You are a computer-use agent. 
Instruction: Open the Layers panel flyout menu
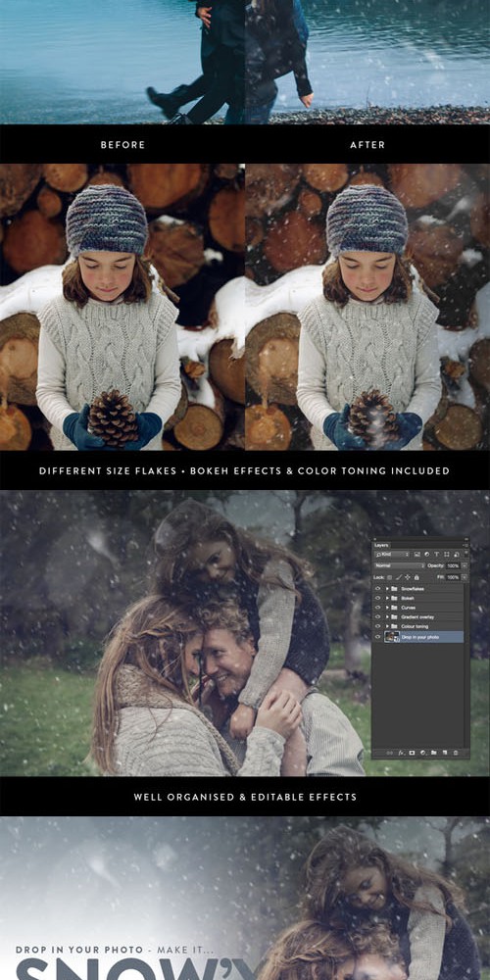pos(465,546)
